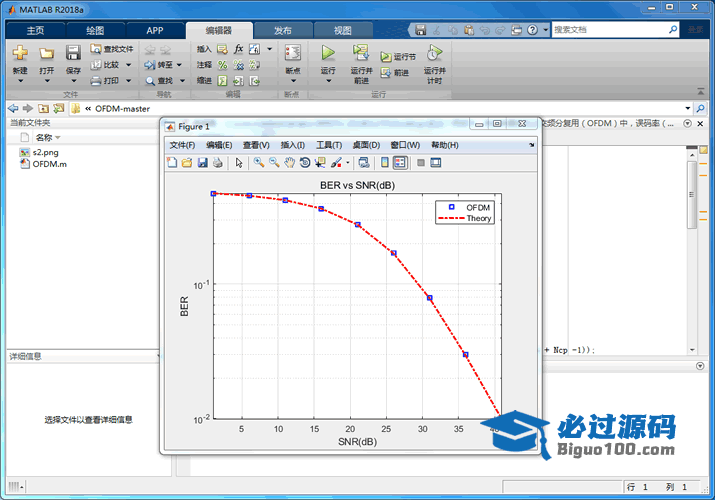Click the help question mark icon in top bar

(532, 30)
